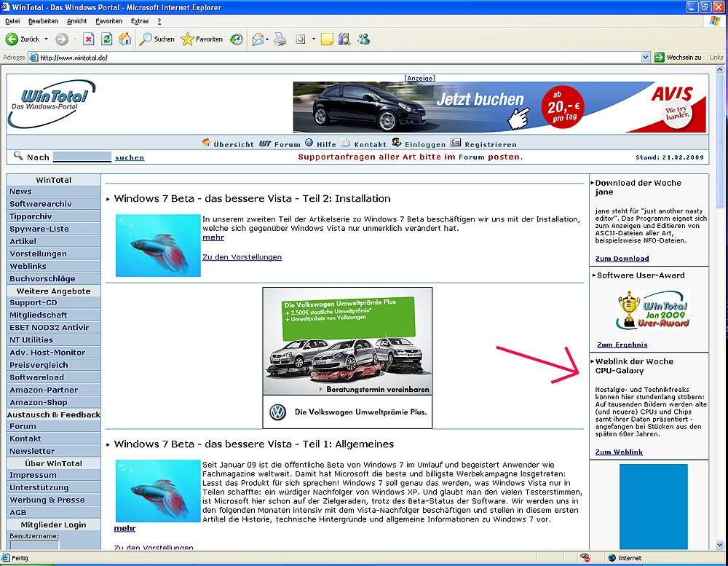Open the Home page via house icon

(124, 39)
